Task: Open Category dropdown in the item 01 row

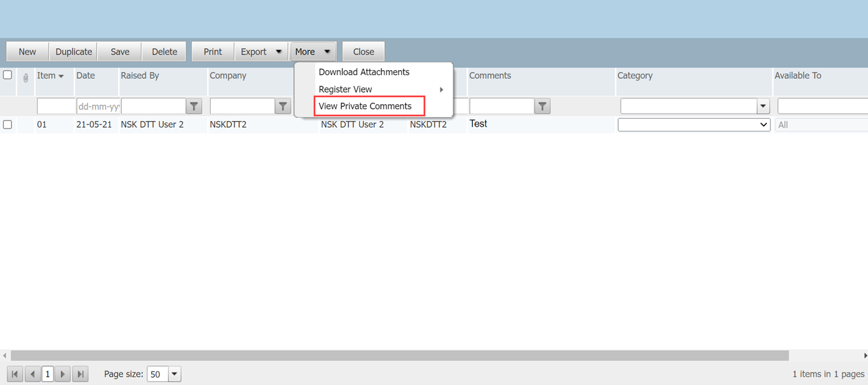Action: click(694, 124)
